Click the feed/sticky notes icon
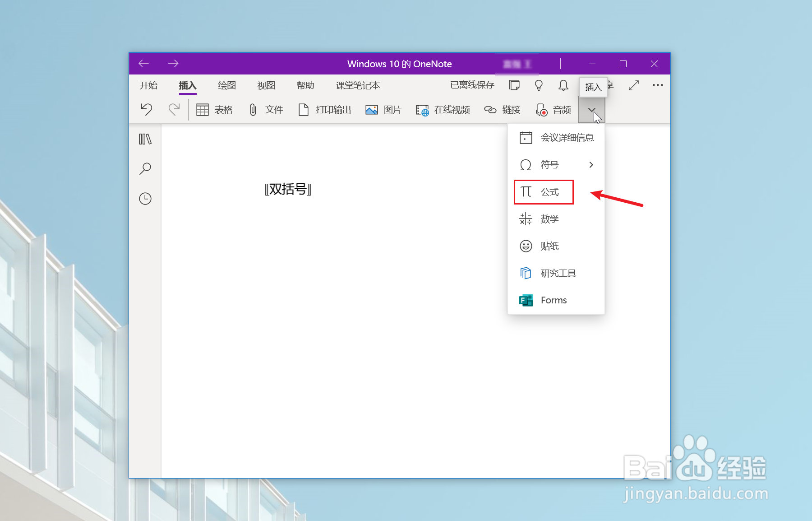812x521 pixels. point(514,85)
